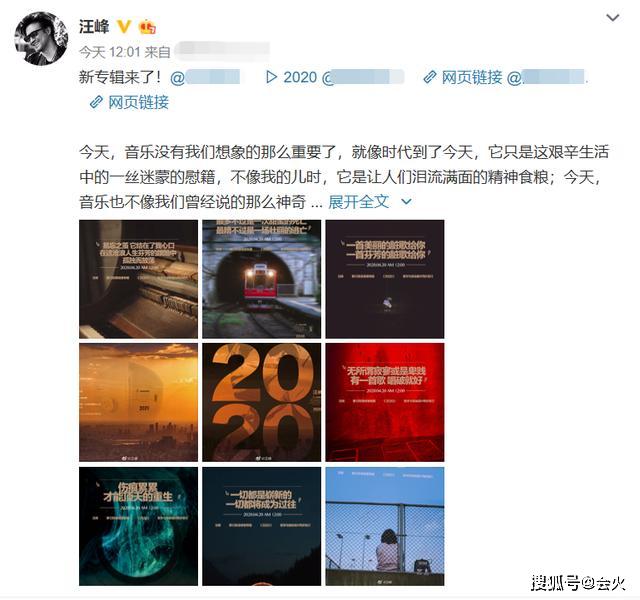Play the 2020 video link icon
The height and width of the screenshot is (600, 640).
(x=271, y=77)
